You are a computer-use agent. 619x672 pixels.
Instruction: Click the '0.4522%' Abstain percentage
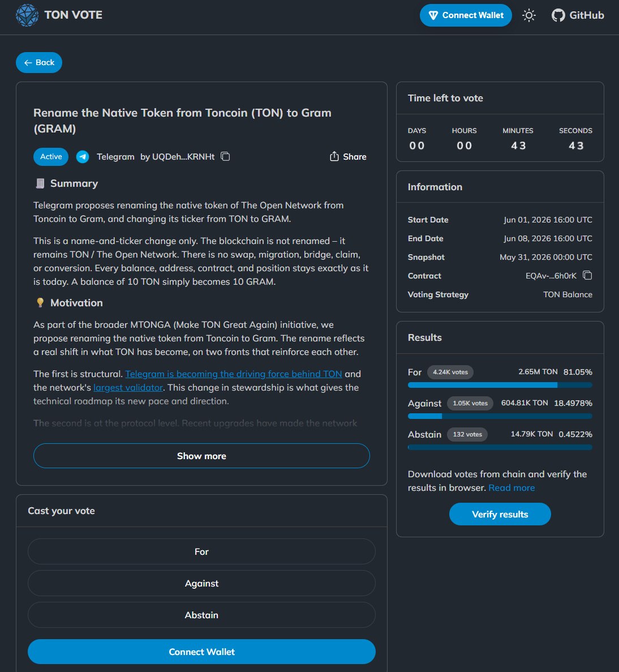click(575, 435)
